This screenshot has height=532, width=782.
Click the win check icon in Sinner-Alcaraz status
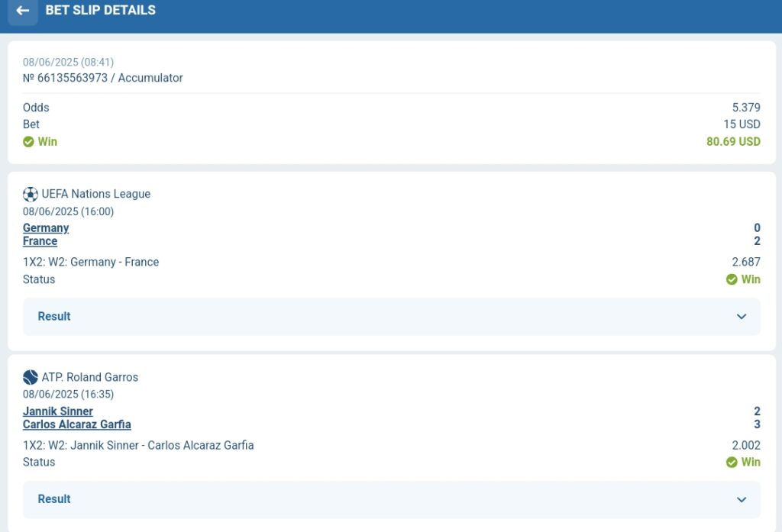point(732,463)
